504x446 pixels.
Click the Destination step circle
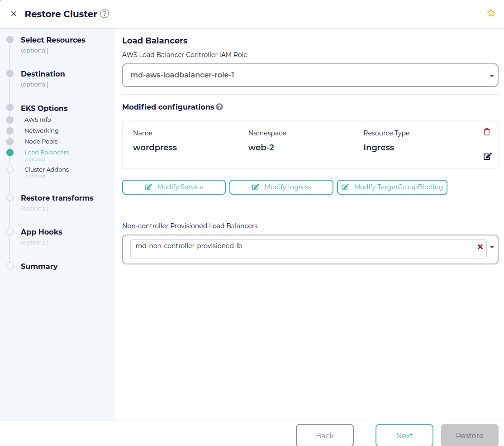point(10,74)
